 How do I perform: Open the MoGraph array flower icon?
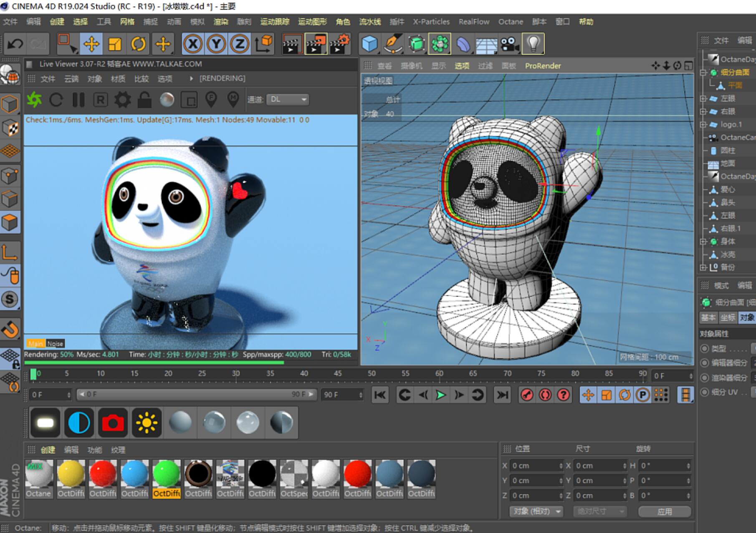(440, 44)
